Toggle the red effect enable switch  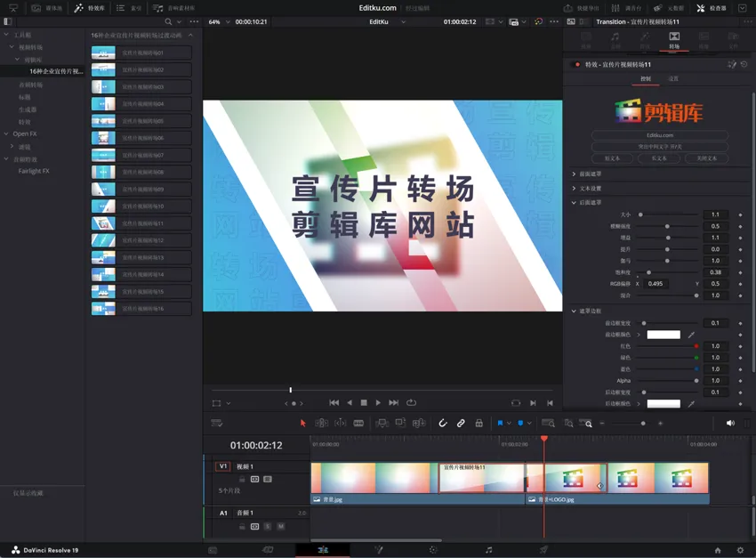[x=577, y=65]
